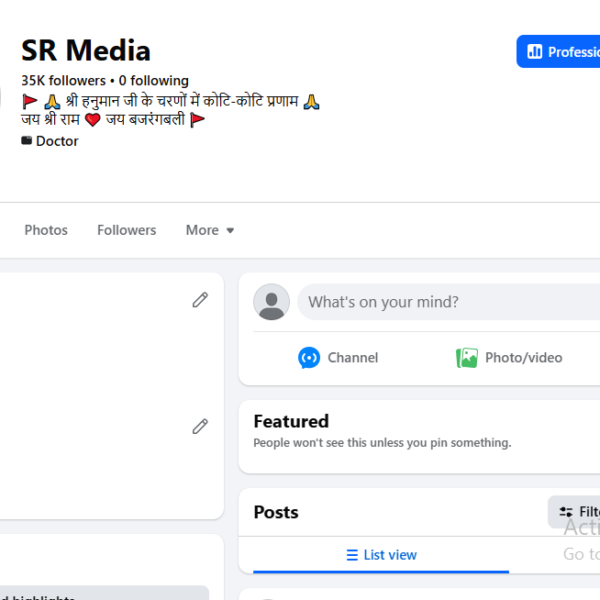Open the Photos tab
Screen dimensions: 600x600
(x=46, y=230)
